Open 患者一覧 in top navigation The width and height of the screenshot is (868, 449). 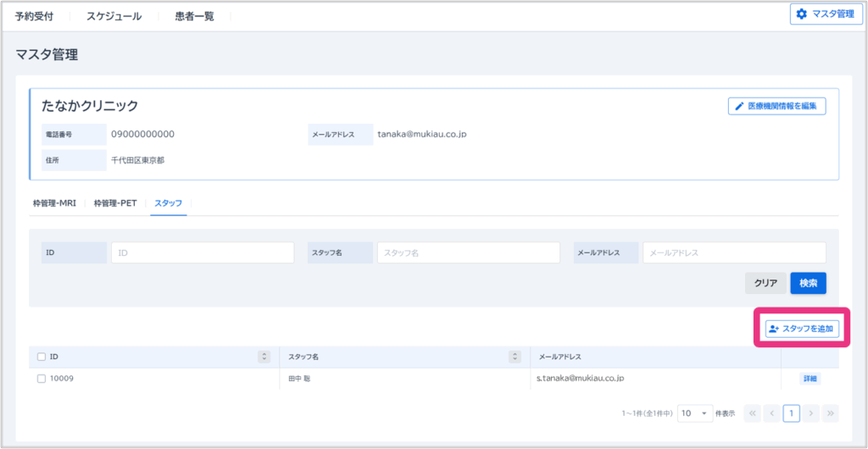point(194,16)
